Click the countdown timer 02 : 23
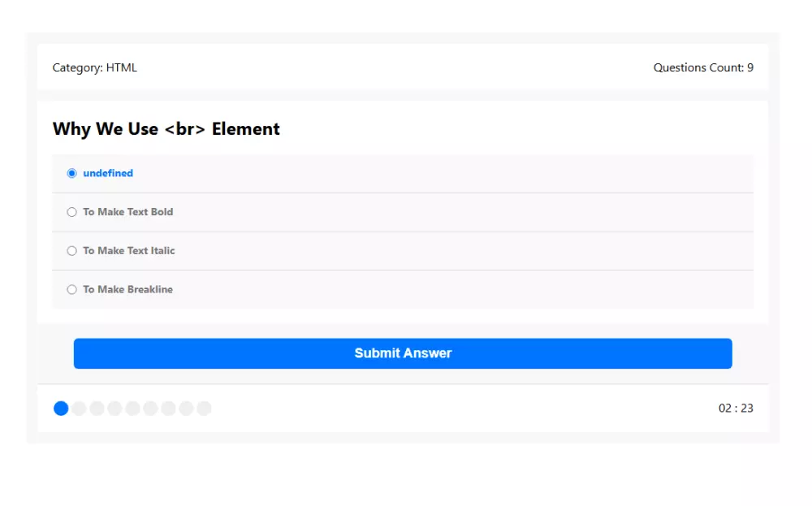The width and height of the screenshot is (812, 506). click(x=736, y=409)
